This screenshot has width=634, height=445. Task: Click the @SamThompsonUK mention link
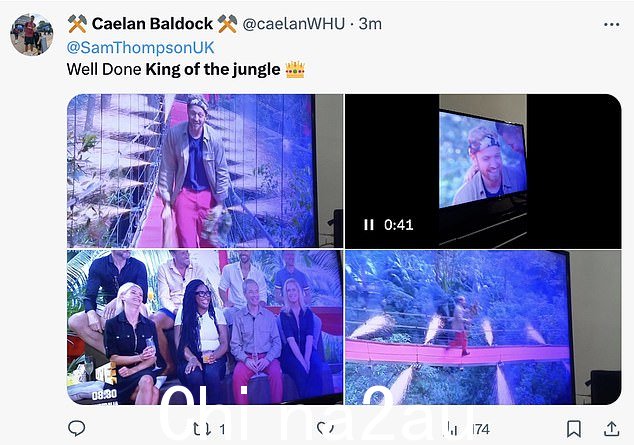click(x=140, y=47)
